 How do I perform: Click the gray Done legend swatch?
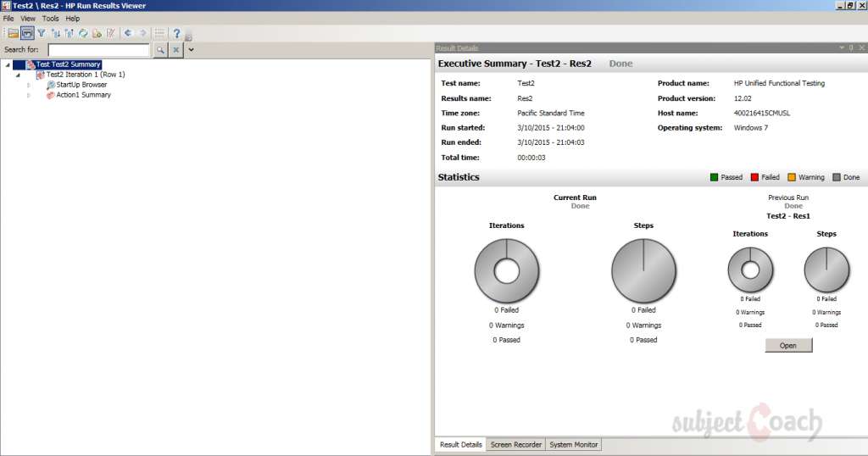pyautogui.click(x=837, y=177)
